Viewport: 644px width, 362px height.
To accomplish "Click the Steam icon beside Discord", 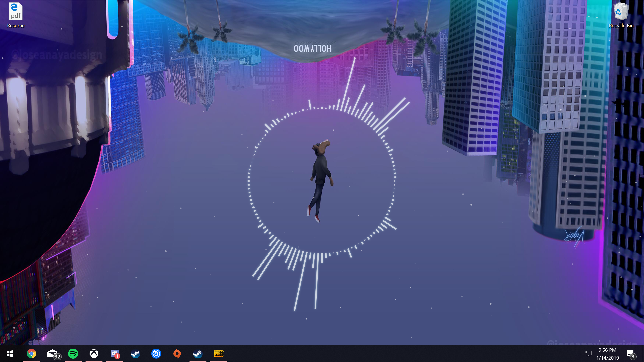I will click(x=136, y=353).
